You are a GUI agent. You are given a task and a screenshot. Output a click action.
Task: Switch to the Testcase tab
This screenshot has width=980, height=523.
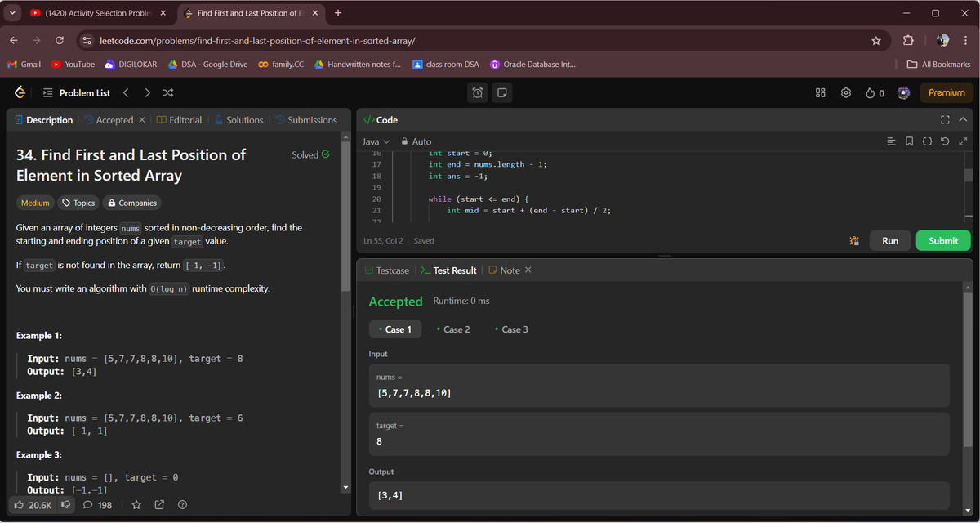pyautogui.click(x=387, y=270)
